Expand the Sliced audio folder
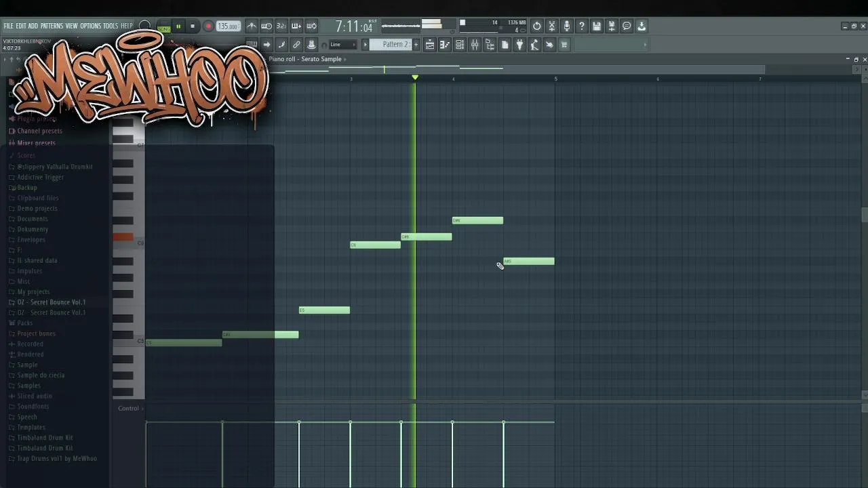Viewport: 868px width, 488px height. (x=34, y=396)
